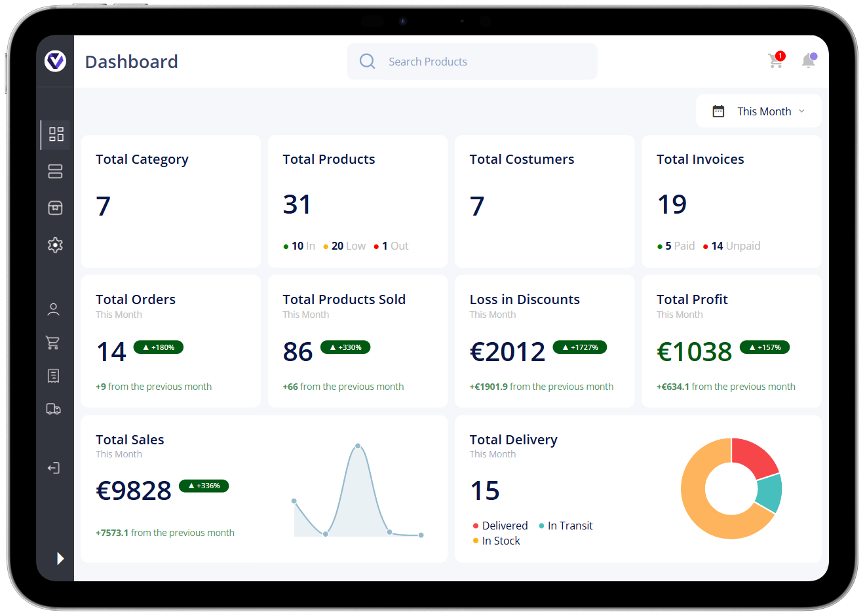Open the This Month period dropdown
Viewport: 865px width, 616px height.
pyautogui.click(x=758, y=111)
